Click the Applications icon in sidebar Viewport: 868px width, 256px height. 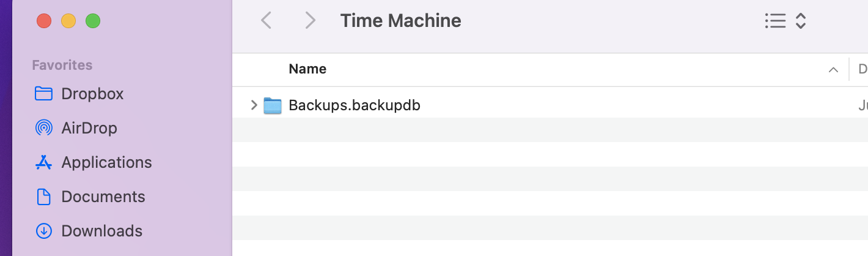[43, 162]
